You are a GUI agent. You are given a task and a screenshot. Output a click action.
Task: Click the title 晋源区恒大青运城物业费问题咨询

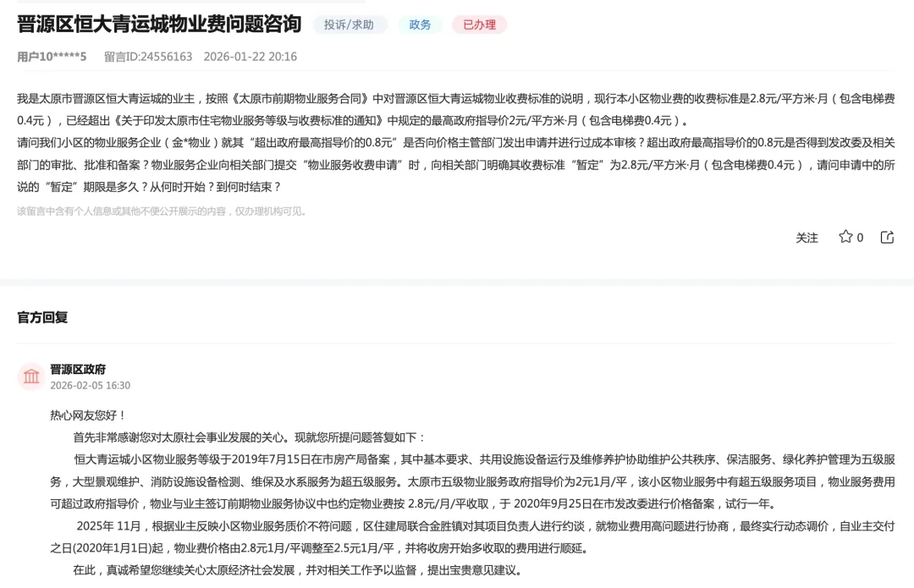(x=158, y=24)
